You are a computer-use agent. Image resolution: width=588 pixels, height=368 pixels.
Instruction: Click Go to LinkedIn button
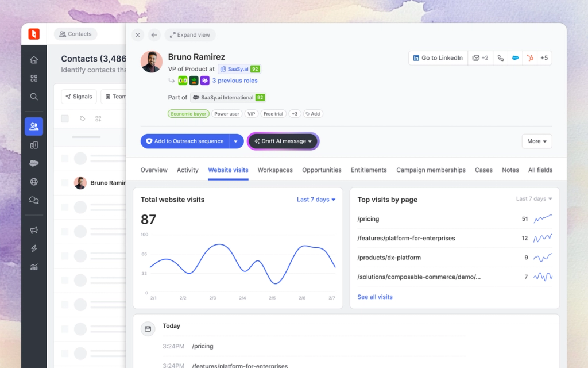(438, 57)
